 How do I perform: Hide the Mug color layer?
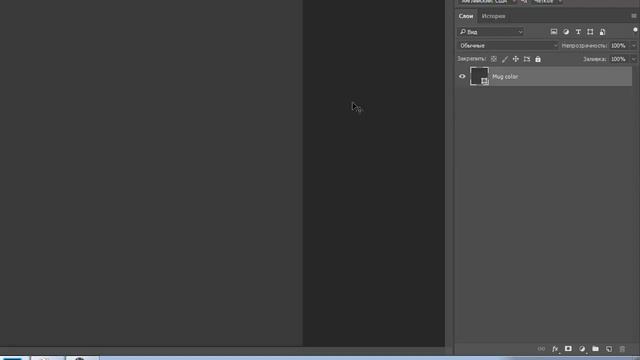462,76
